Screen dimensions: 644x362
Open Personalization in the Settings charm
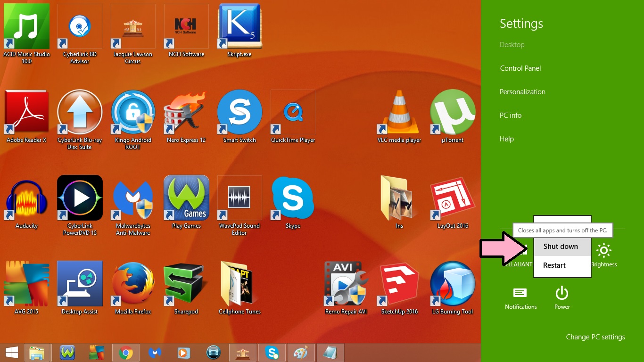522,92
